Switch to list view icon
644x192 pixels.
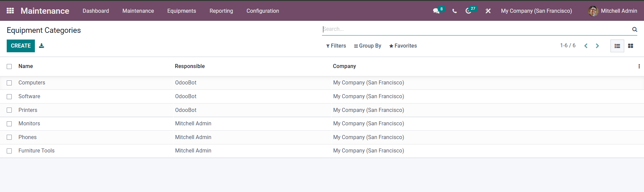coord(617,46)
